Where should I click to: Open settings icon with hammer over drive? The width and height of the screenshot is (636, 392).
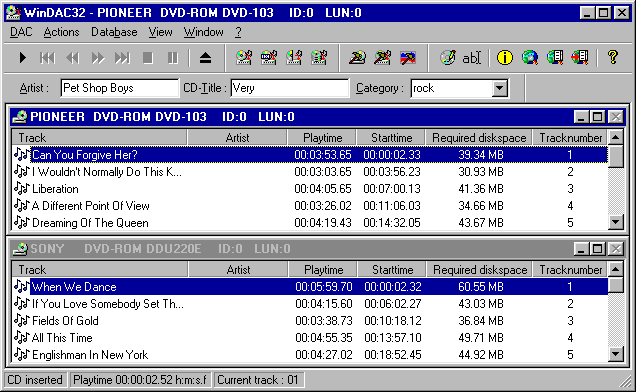click(382, 58)
